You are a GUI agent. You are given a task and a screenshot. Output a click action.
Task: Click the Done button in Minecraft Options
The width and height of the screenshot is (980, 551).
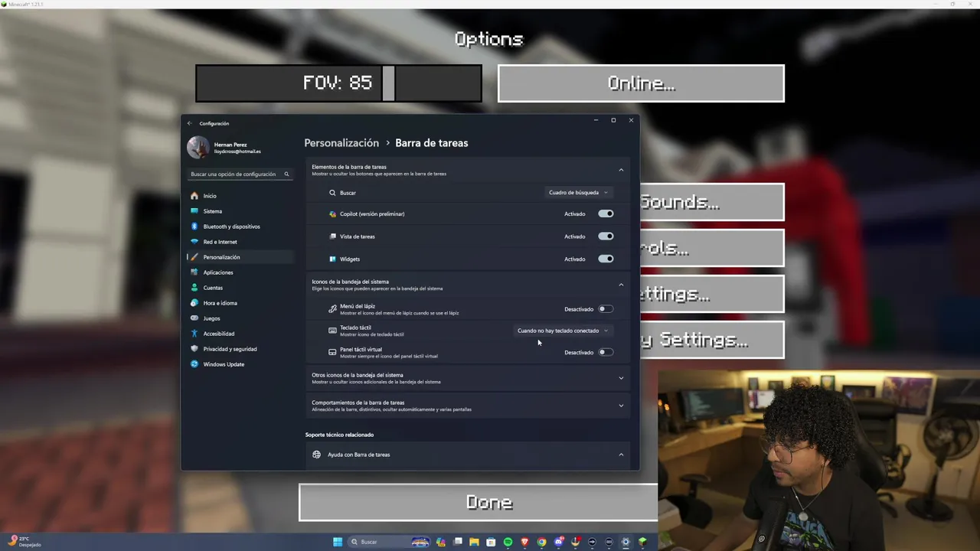(479, 502)
